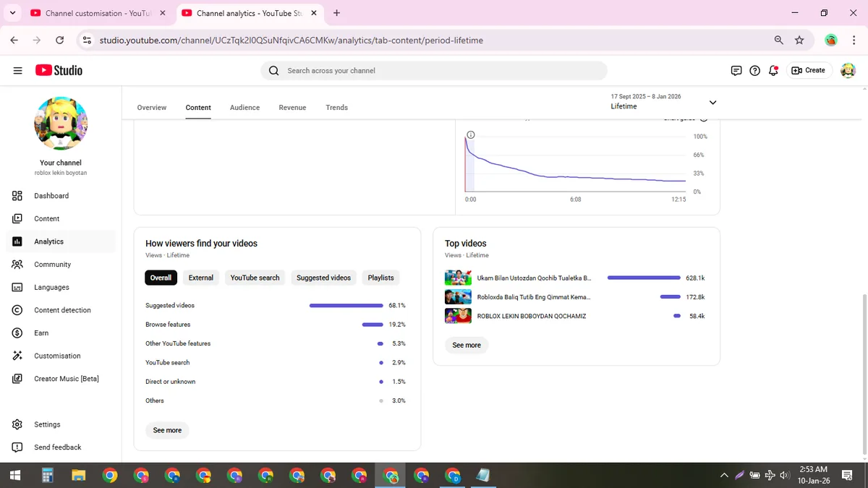Select the Overall traffic filter chip
The height and width of the screenshot is (488, 868).
pyautogui.click(x=161, y=278)
